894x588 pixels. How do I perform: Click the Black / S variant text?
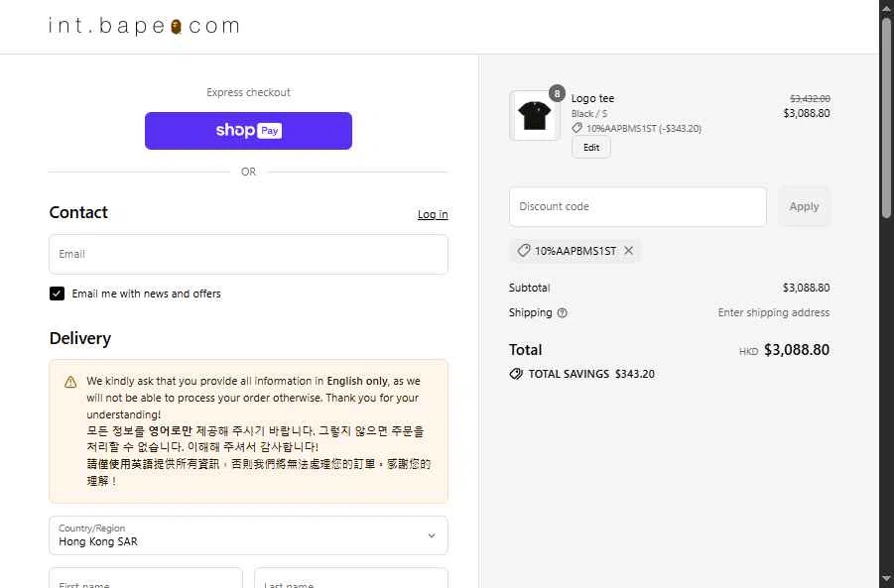589,113
